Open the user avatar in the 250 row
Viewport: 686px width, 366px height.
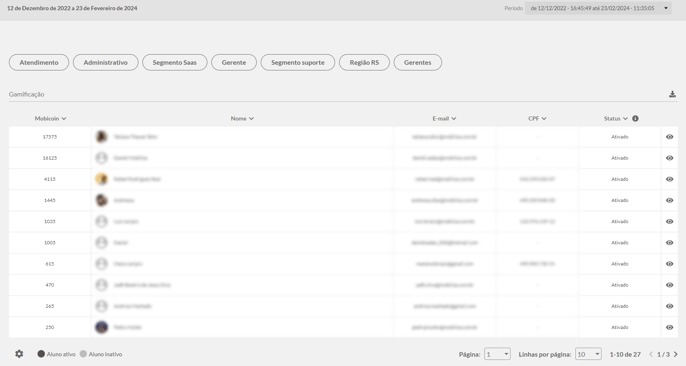[x=102, y=327]
